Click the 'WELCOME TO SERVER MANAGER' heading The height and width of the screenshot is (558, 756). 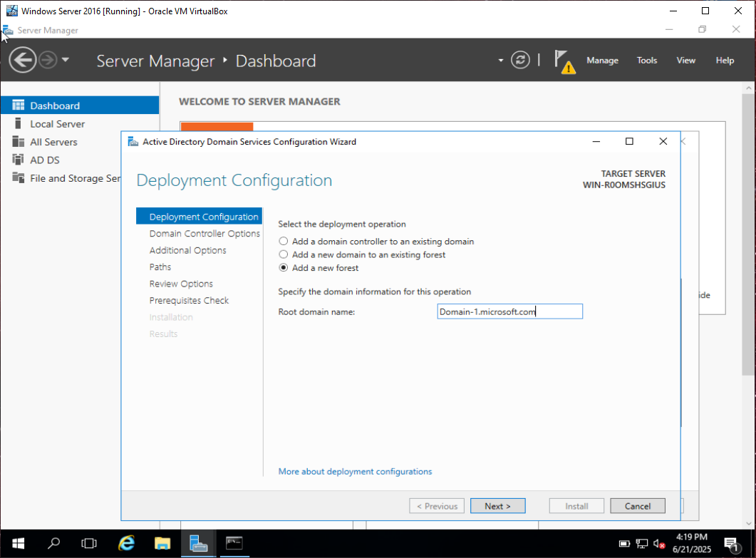click(x=259, y=102)
